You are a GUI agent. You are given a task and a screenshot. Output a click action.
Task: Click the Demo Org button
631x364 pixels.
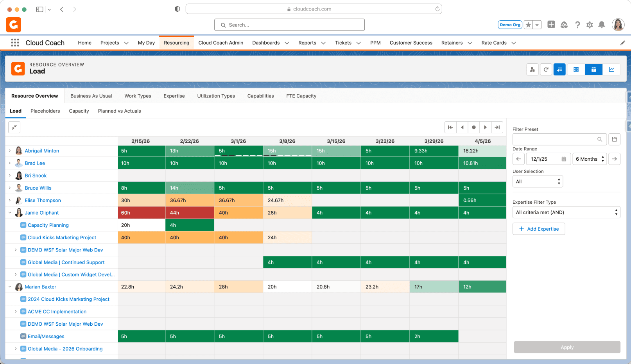pos(510,25)
